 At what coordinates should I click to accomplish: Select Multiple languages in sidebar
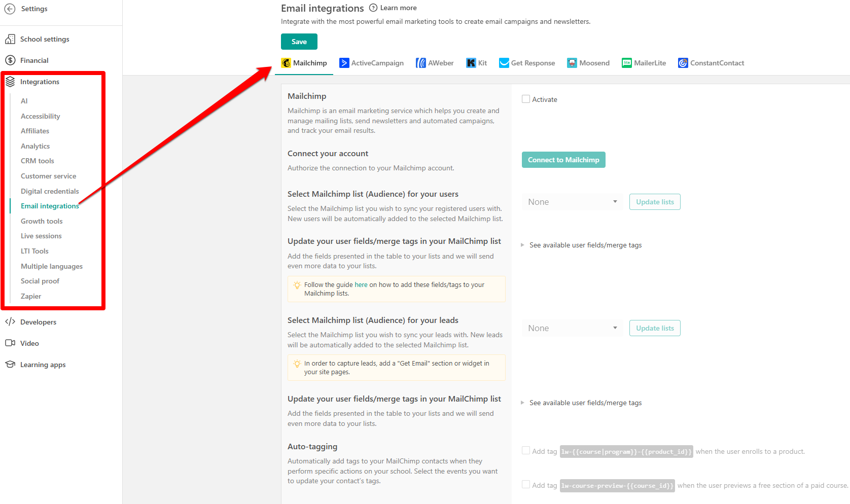click(52, 266)
